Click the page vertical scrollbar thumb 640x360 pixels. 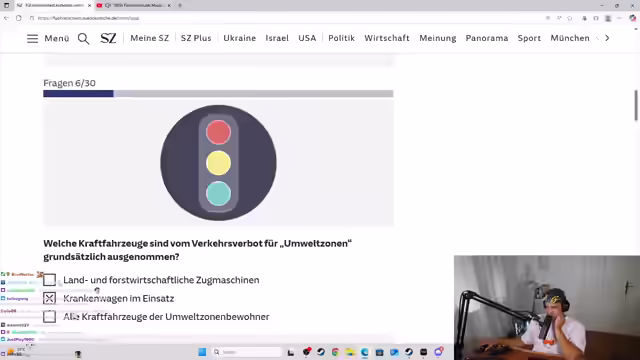click(636, 105)
